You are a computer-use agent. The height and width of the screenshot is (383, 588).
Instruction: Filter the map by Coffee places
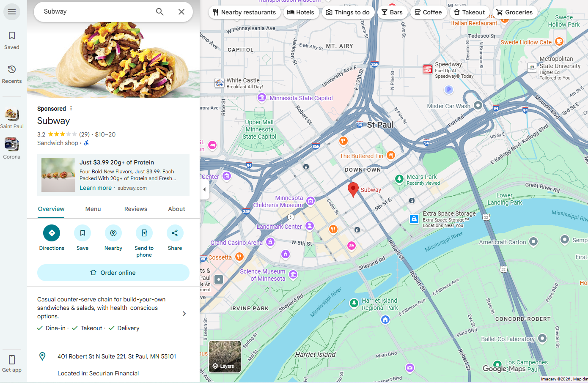click(x=428, y=12)
